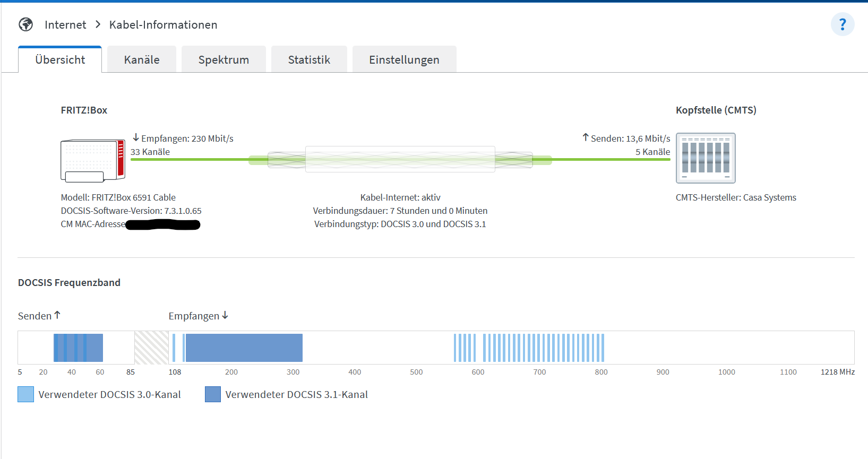Click 'Modell: FRITZ!Box 6591 Cable'
The width and height of the screenshot is (868, 459).
[118, 197]
